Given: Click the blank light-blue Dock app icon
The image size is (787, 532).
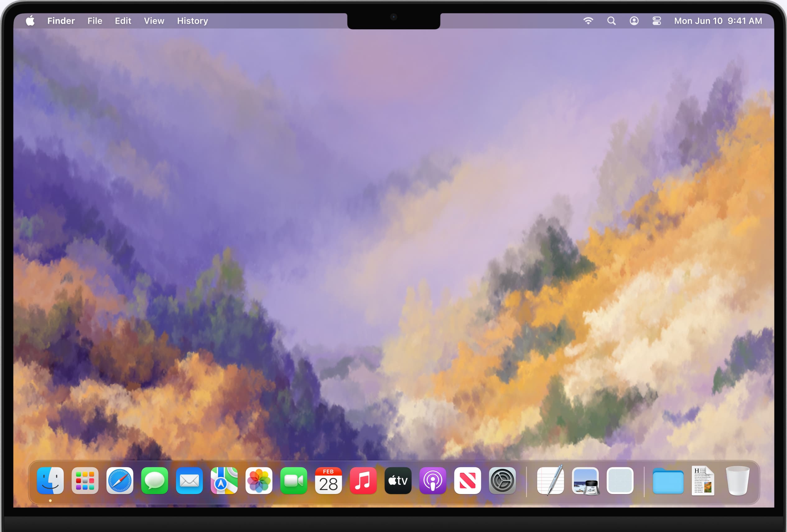Looking at the screenshot, I should [620, 481].
